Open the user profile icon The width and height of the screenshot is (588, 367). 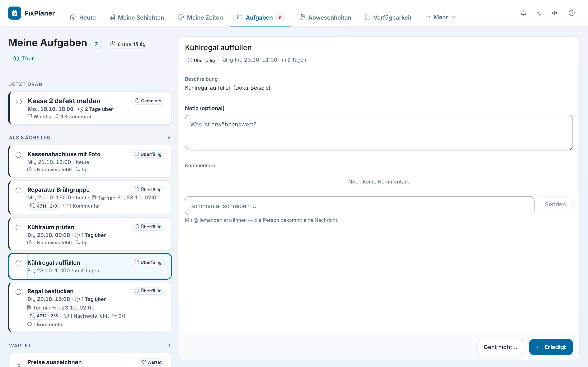pyautogui.click(x=571, y=13)
